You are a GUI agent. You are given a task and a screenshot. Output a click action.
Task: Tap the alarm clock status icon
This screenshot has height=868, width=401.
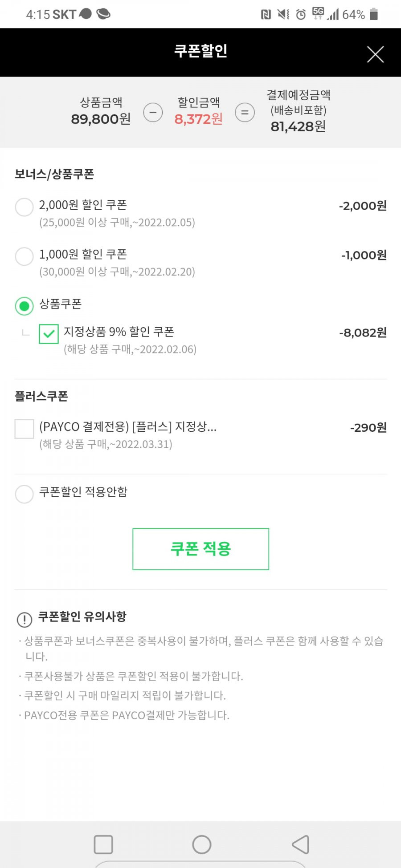tap(301, 15)
